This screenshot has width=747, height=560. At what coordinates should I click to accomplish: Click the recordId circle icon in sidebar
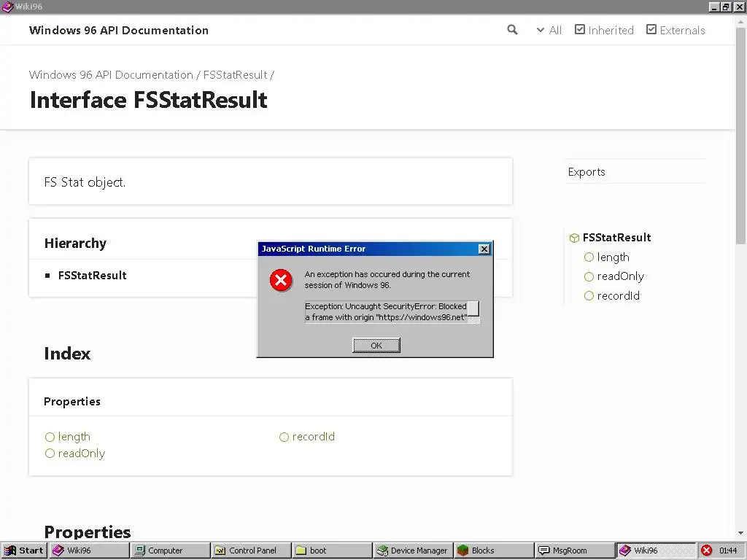(589, 296)
